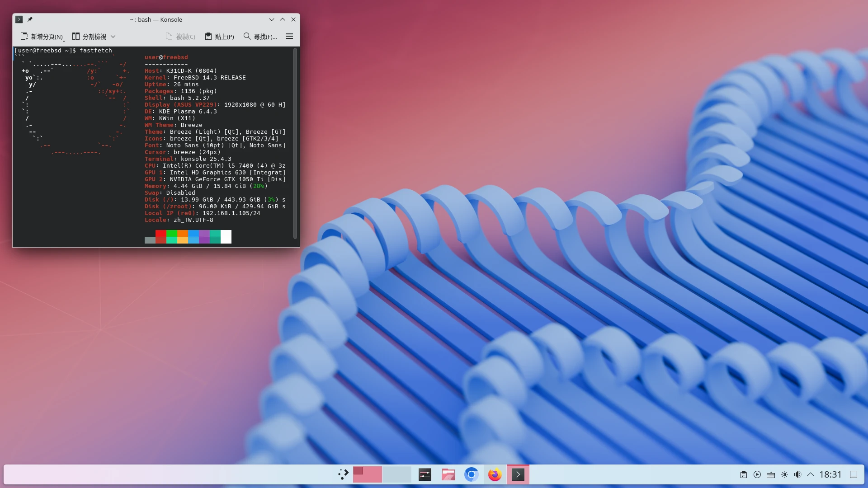
Task: Click the 'Local IP' 192.168.1.105/24 line
Action: [x=203, y=213]
